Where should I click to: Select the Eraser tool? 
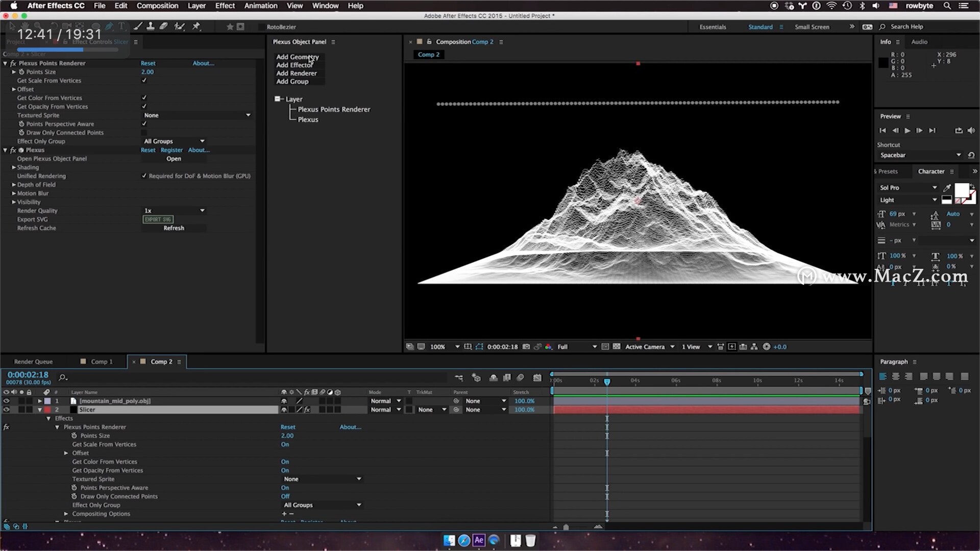click(x=164, y=27)
